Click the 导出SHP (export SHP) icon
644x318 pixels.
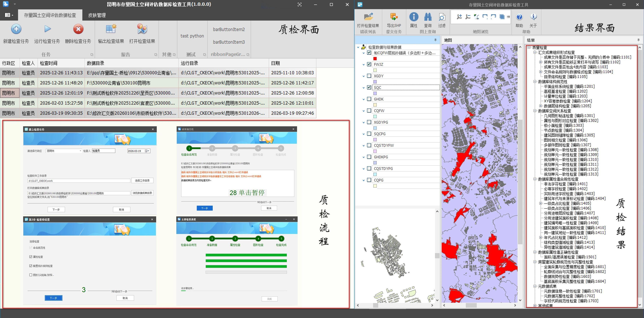click(394, 17)
